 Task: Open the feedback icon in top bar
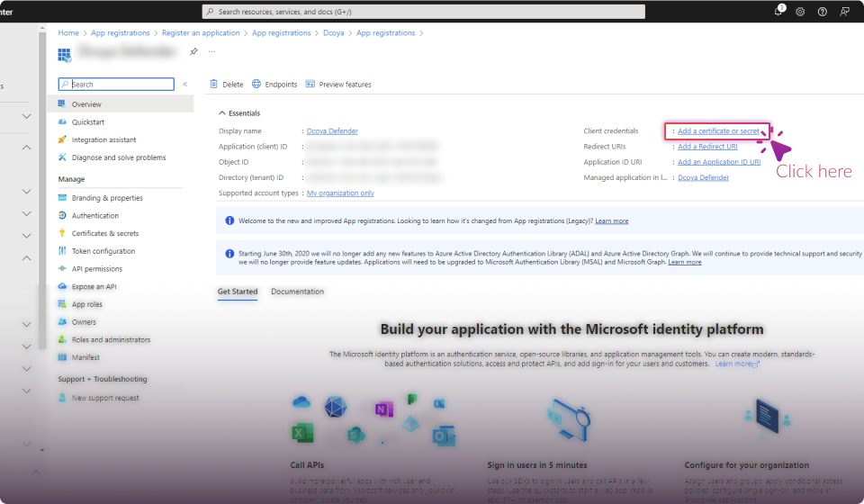(844, 12)
